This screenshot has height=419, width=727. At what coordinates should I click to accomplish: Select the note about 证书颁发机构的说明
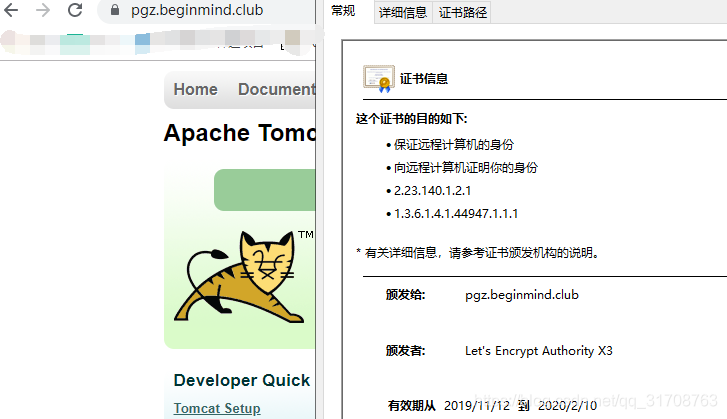coord(478,253)
